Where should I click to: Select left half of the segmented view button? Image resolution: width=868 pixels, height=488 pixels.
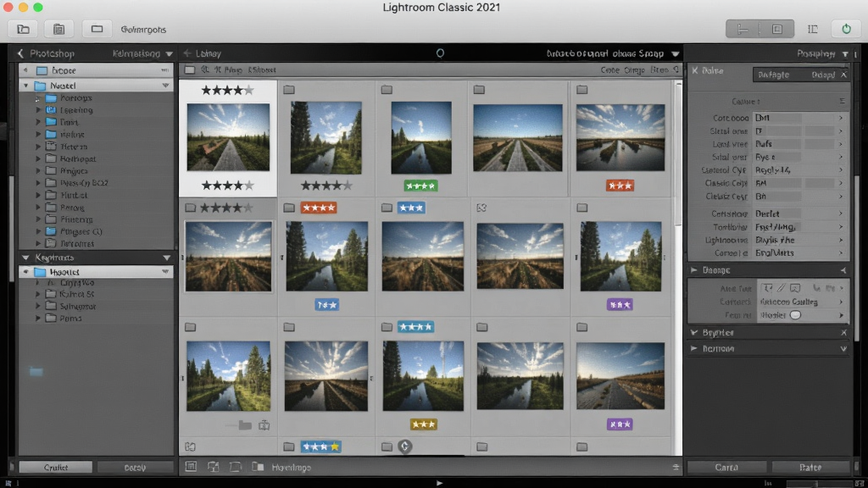pos(743,29)
